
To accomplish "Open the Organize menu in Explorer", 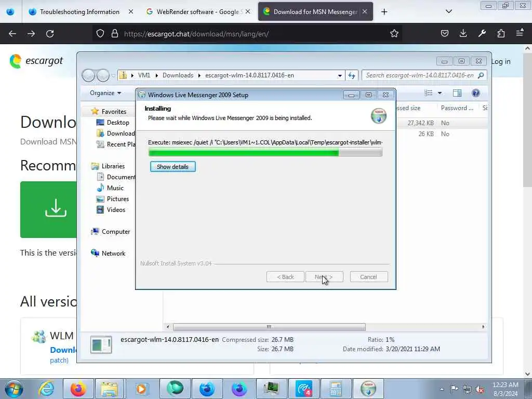I will tap(105, 93).
